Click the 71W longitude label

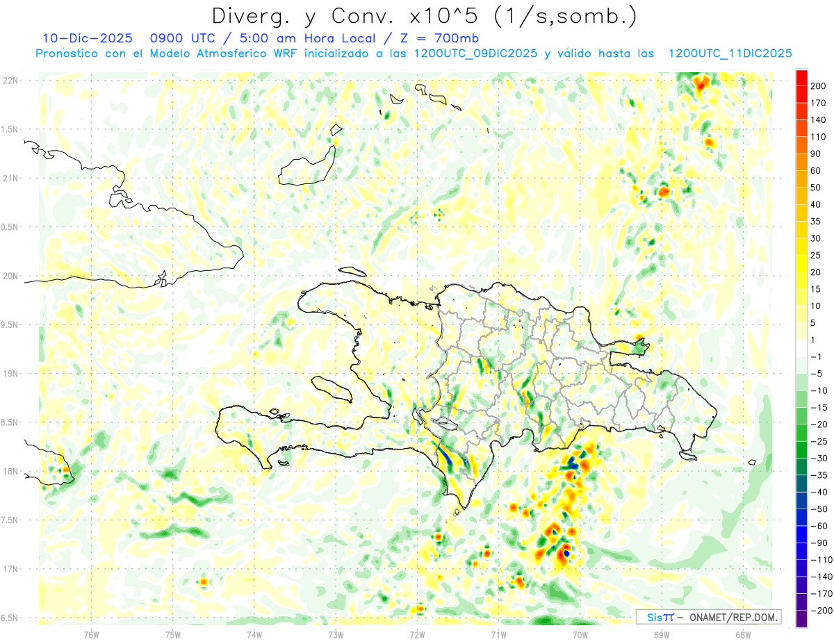click(x=498, y=634)
